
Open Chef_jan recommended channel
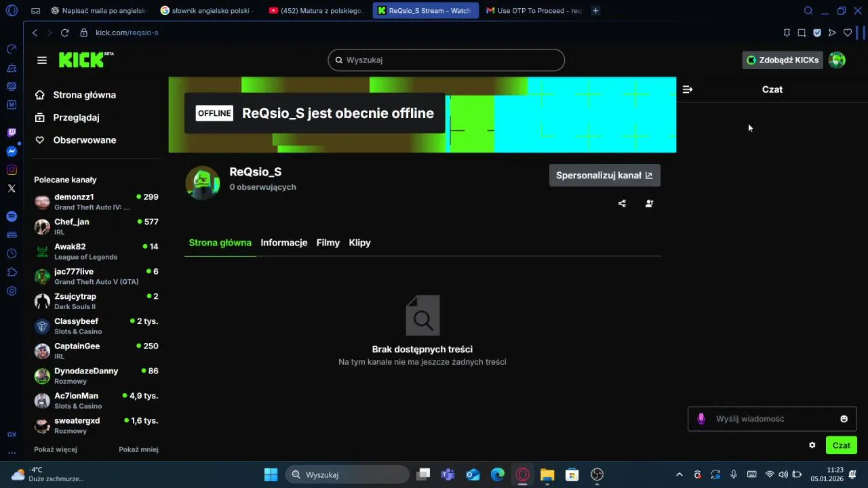[x=96, y=226]
